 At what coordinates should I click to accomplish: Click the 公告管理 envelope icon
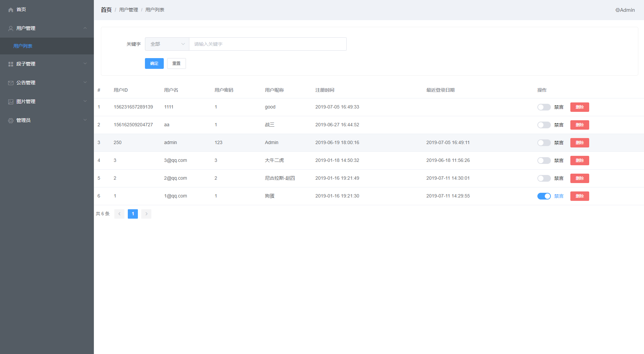click(x=11, y=83)
